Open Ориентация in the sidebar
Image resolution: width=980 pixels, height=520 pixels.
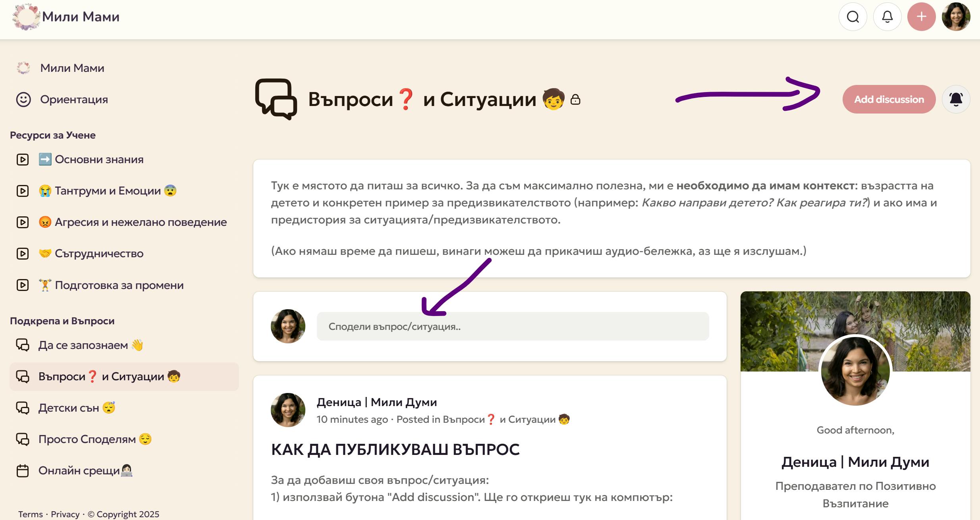[x=74, y=99]
